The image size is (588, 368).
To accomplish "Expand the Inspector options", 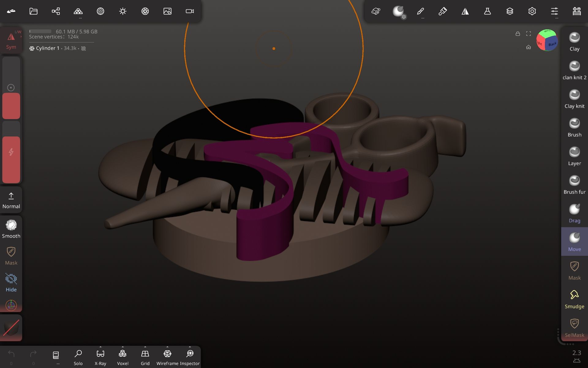I will point(190,347).
